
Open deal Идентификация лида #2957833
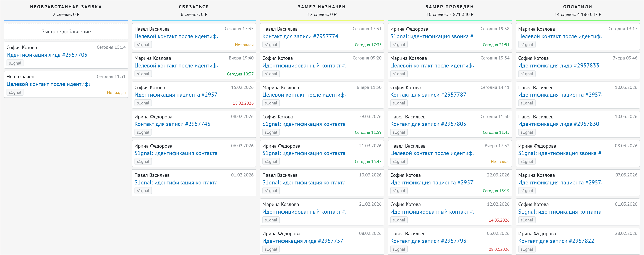[x=559, y=66]
